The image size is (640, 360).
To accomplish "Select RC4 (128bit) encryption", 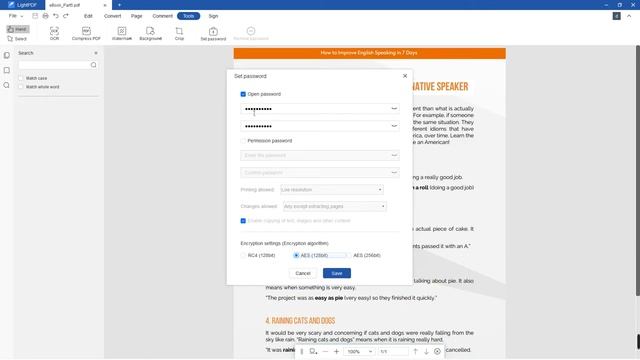I will 243,256.
